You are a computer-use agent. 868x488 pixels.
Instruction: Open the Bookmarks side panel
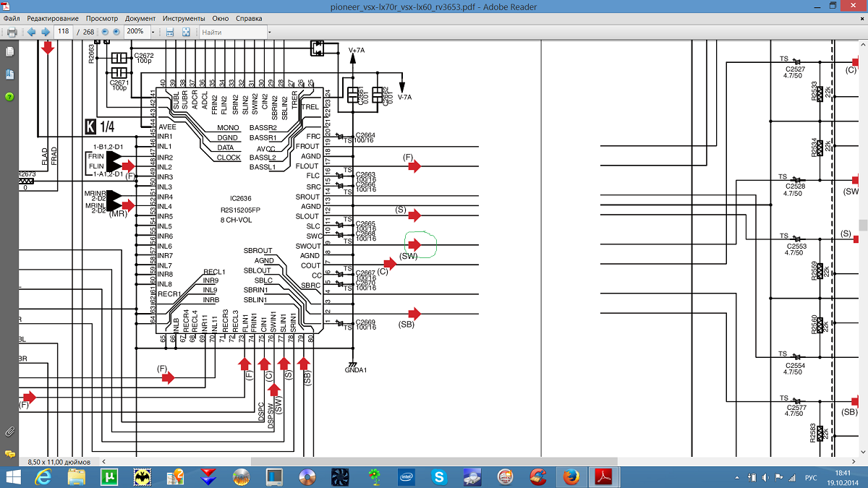point(10,74)
